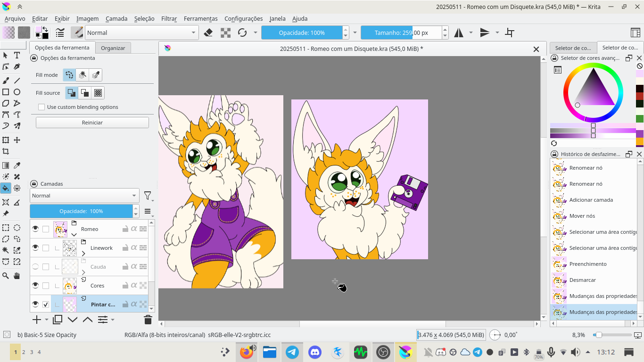644x362 pixels.
Task: Select the Pan hand tool
Action: pos(17,276)
